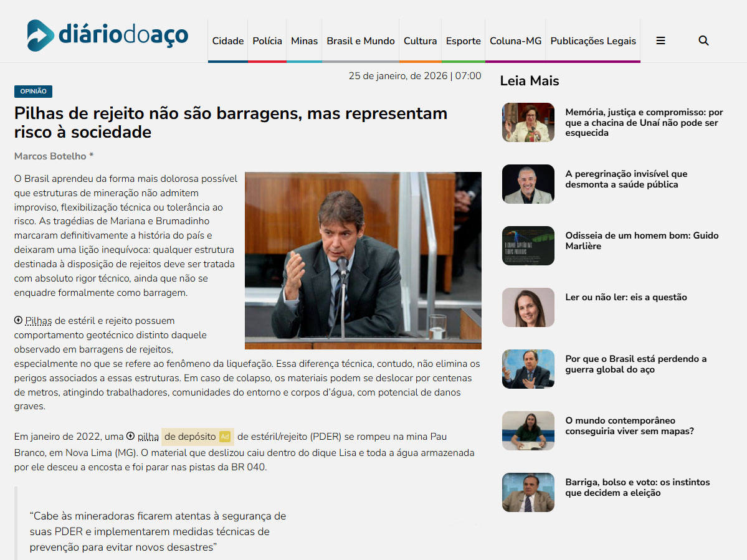Image resolution: width=747 pixels, height=560 pixels.
Task: Select the Esporte navigation tab
Action: [463, 41]
